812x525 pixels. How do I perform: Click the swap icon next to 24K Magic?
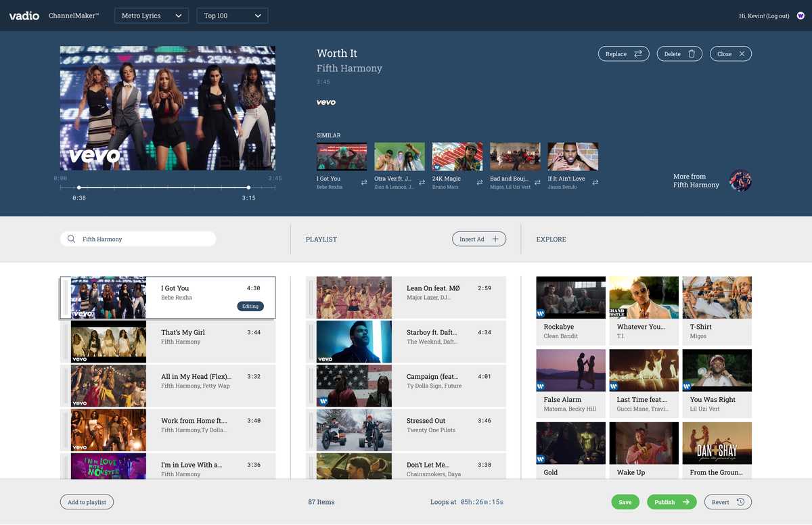click(x=480, y=183)
